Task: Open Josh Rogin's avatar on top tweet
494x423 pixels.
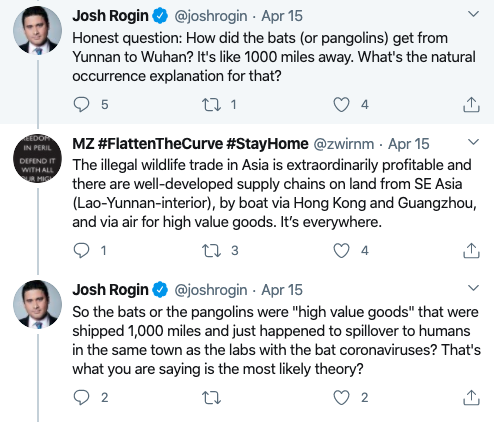Action: [37, 30]
